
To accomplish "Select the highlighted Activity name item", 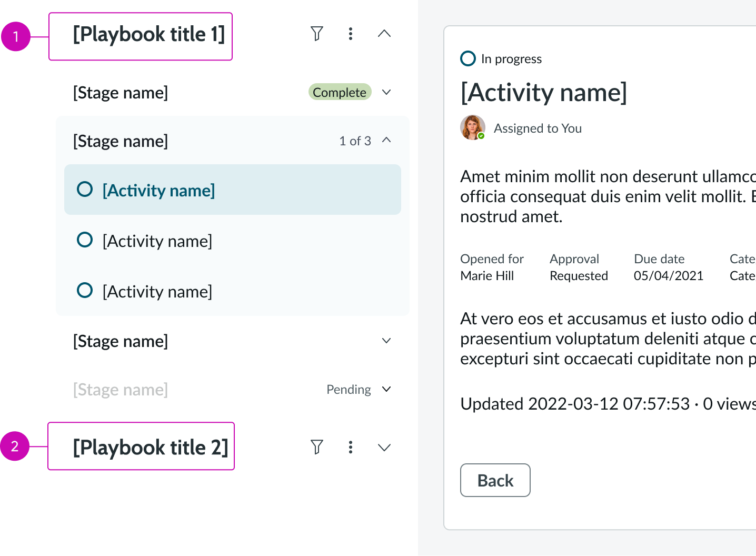I will [158, 190].
